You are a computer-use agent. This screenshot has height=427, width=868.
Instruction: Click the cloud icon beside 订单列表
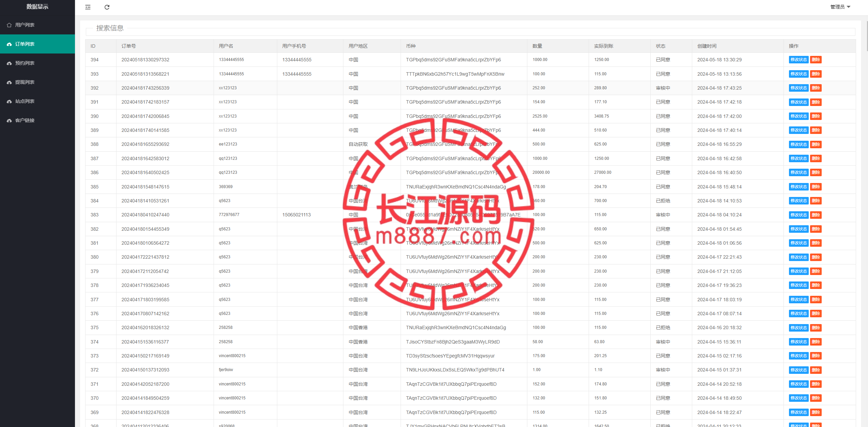(x=9, y=44)
